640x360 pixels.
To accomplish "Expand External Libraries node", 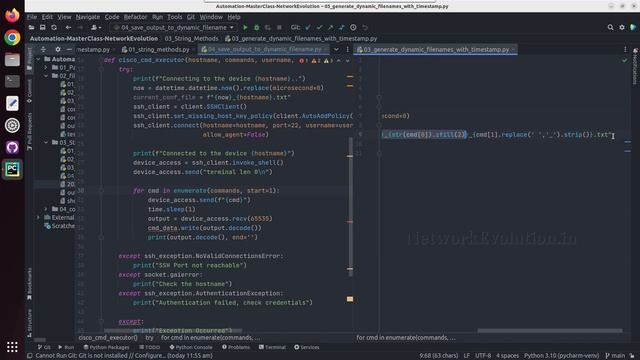I will 38,218.
